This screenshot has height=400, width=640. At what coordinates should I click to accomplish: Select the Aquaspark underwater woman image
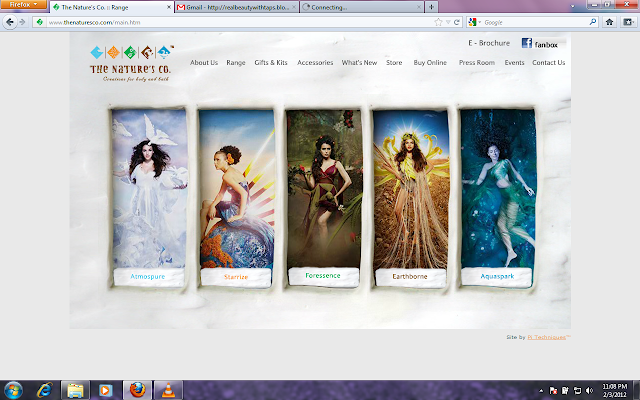coord(498,188)
